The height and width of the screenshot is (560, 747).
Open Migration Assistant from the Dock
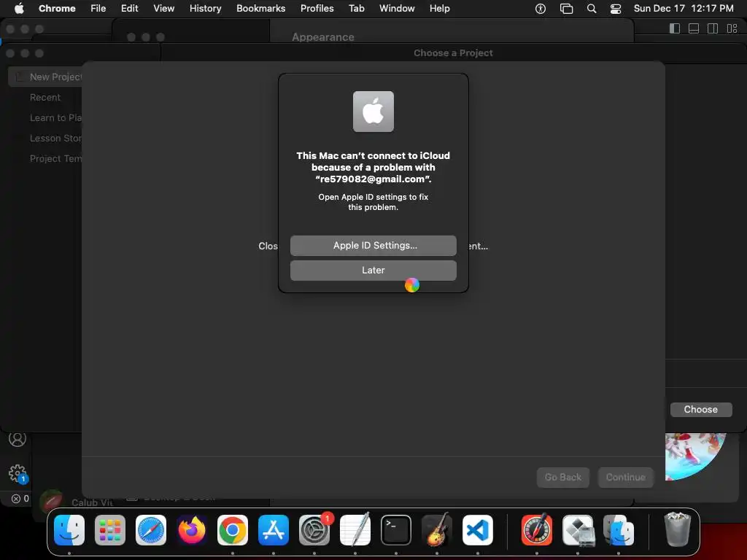pyautogui.click(x=619, y=530)
